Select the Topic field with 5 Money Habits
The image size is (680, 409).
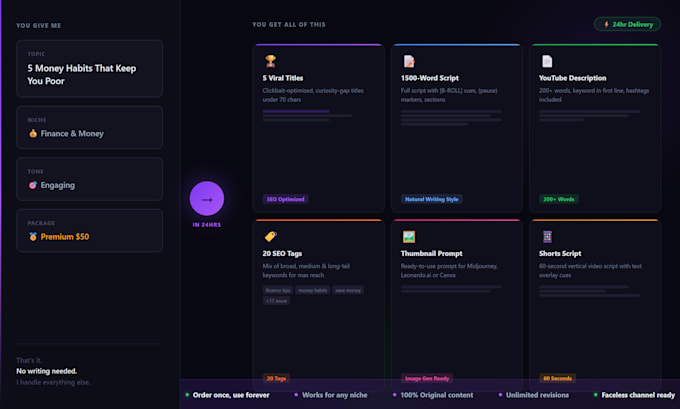(90, 69)
